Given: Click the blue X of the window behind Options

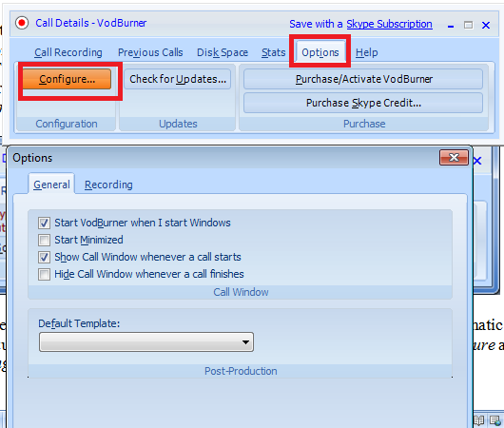Looking at the screenshot, I should pos(477,161).
